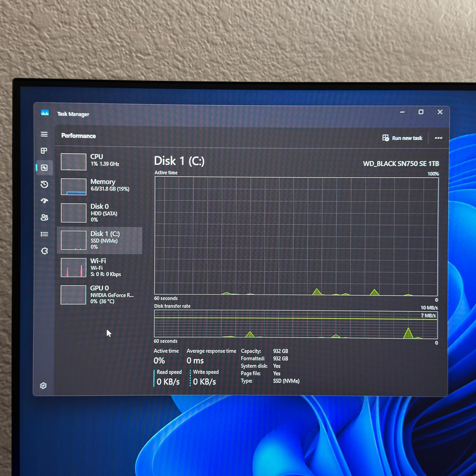Click the Memory mini graph thumbnail
The width and height of the screenshot is (476, 476).
tap(73, 187)
